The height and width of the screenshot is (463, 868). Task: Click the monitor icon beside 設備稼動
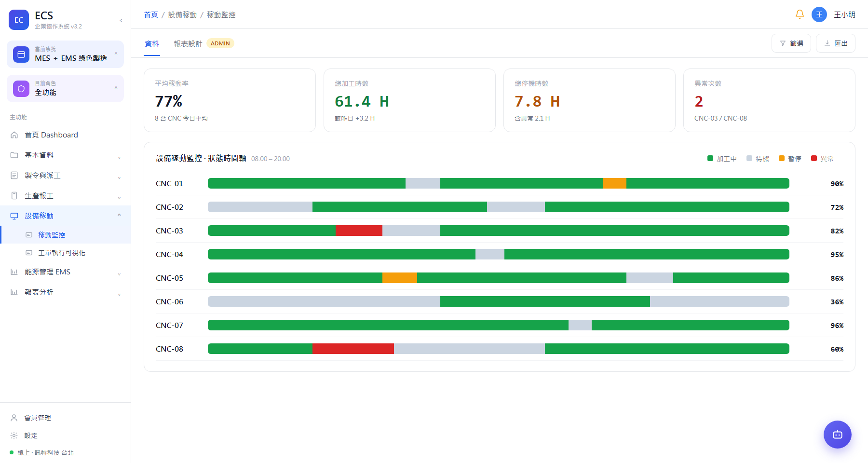tap(14, 216)
